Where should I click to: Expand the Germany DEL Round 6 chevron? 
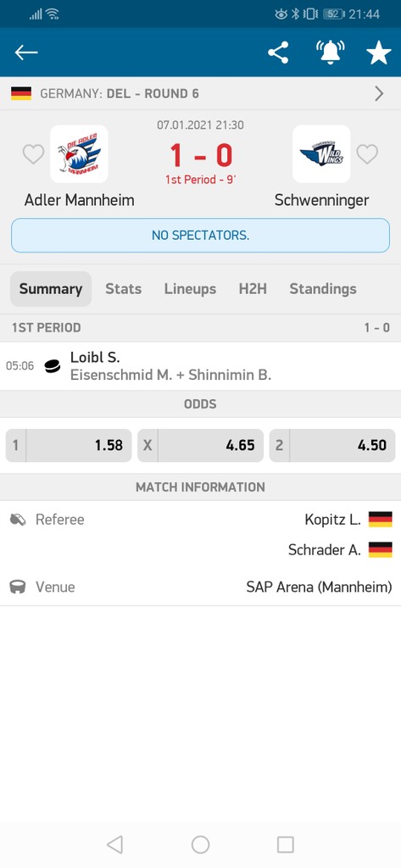pyautogui.click(x=380, y=93)
